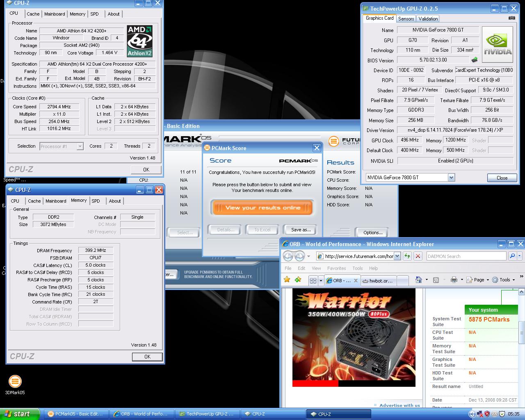Screen dimensions: 525x420
Task: Switch to the Mainboard tab in the top CPU-Z window
Action: [x=55, y=14]
